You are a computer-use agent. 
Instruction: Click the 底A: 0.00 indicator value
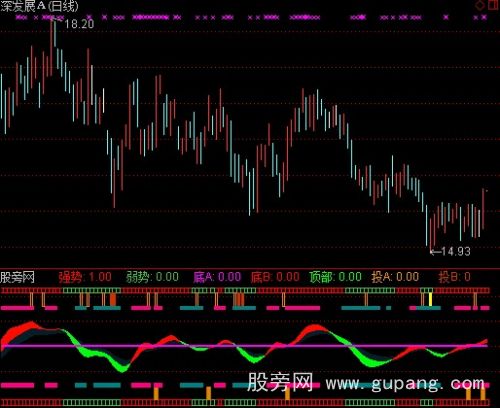[217, 277]
